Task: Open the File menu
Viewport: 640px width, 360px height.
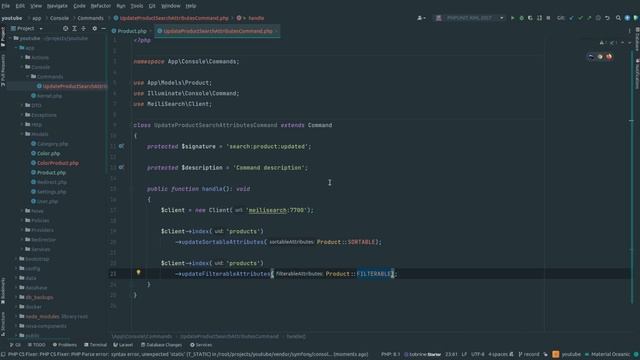Action: 5,6
